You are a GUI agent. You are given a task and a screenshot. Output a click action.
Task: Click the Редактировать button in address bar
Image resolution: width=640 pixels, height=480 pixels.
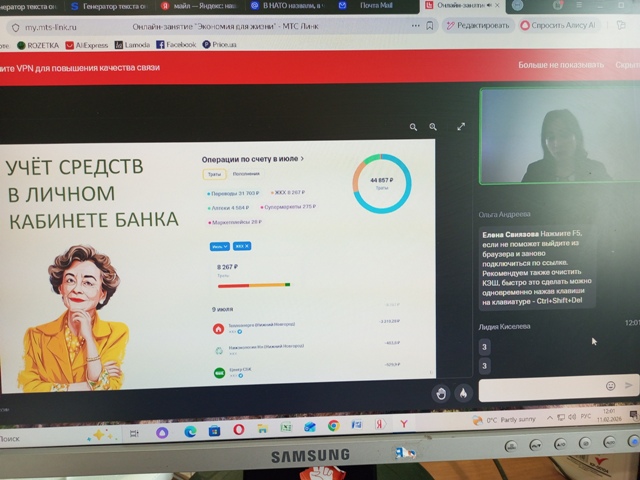pos(481,25)
